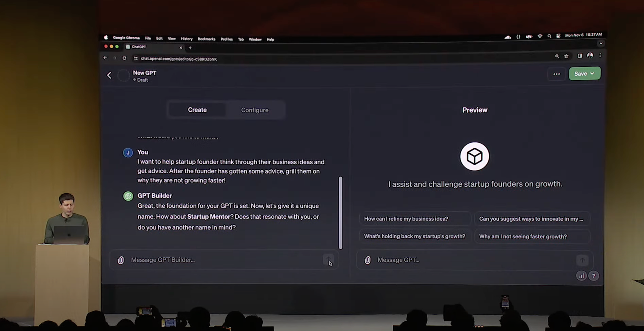Click the "Preview" heading

click(x=475, y=110)
